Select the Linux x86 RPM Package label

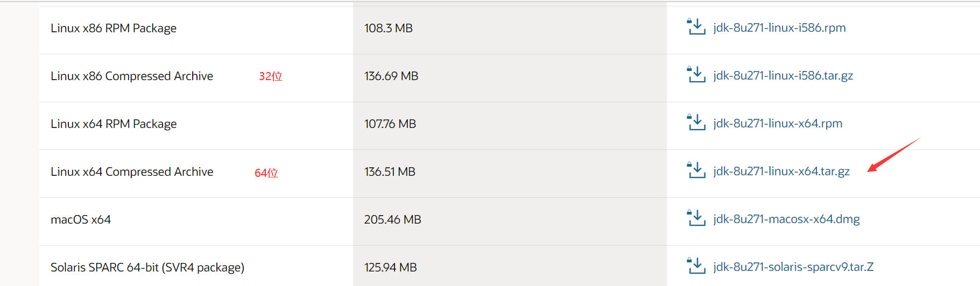click(x=114, y=28)
